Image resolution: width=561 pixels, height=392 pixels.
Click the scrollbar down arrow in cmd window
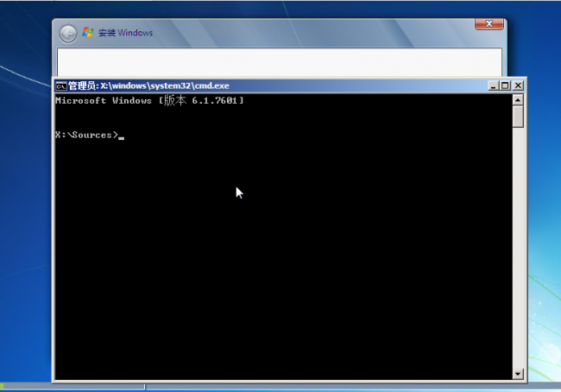(518, 374)
